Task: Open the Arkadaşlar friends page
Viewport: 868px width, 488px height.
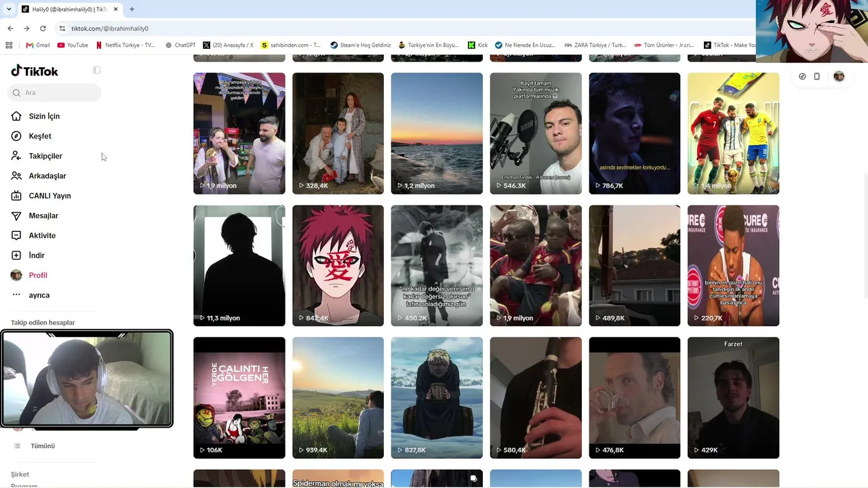Action: [47, 176]
